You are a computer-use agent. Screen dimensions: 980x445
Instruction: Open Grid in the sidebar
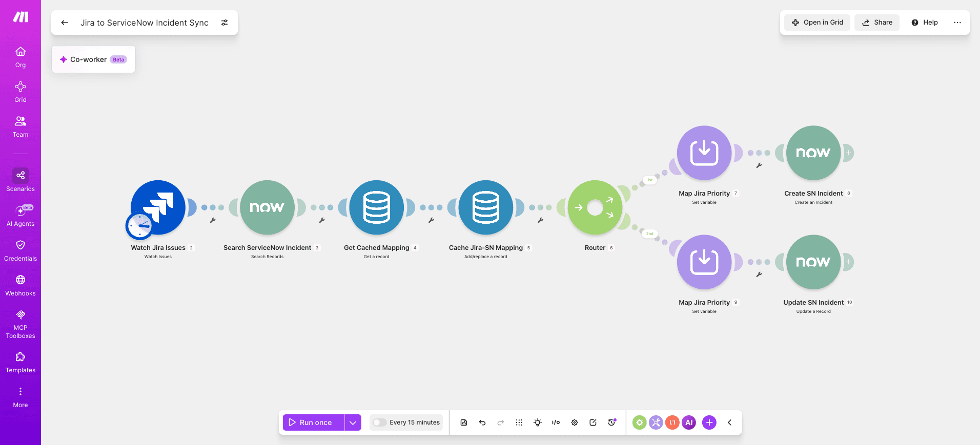pos(21,92)
